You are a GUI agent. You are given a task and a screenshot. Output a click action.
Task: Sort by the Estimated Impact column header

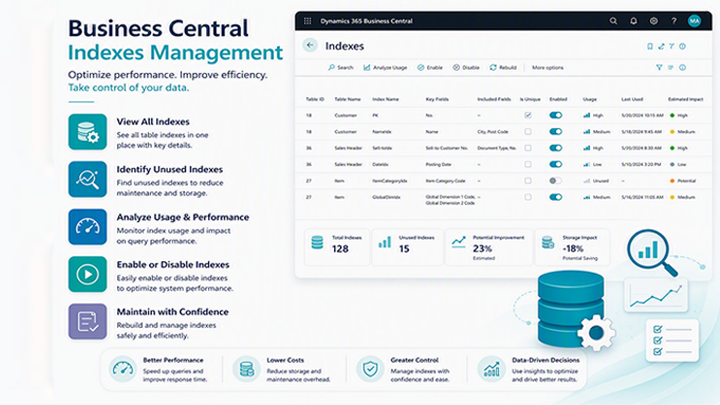[686, 99]
